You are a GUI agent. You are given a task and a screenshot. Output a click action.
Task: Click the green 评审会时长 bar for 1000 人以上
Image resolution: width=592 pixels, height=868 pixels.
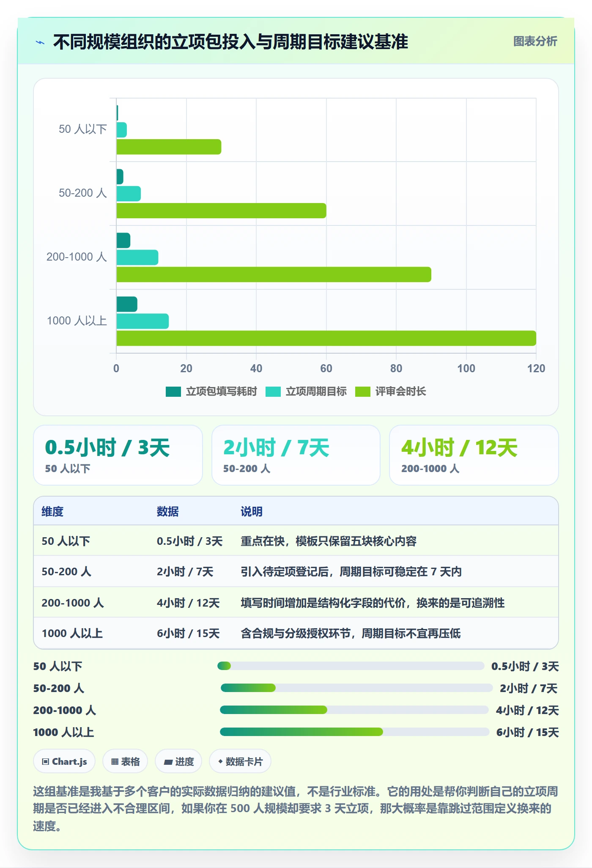pyautogui.click(x=326, y=338)
